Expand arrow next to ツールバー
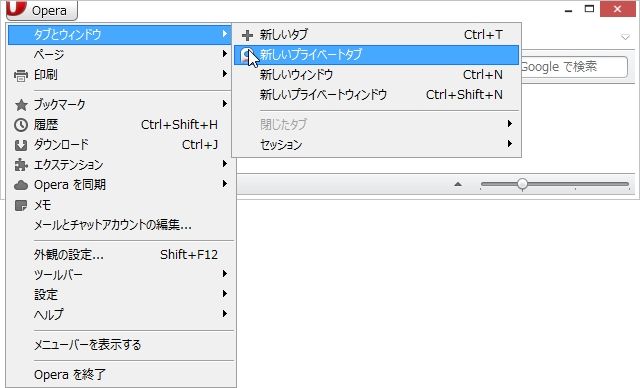The height and width of the screenshot is (388, 640). click(224, 273)
